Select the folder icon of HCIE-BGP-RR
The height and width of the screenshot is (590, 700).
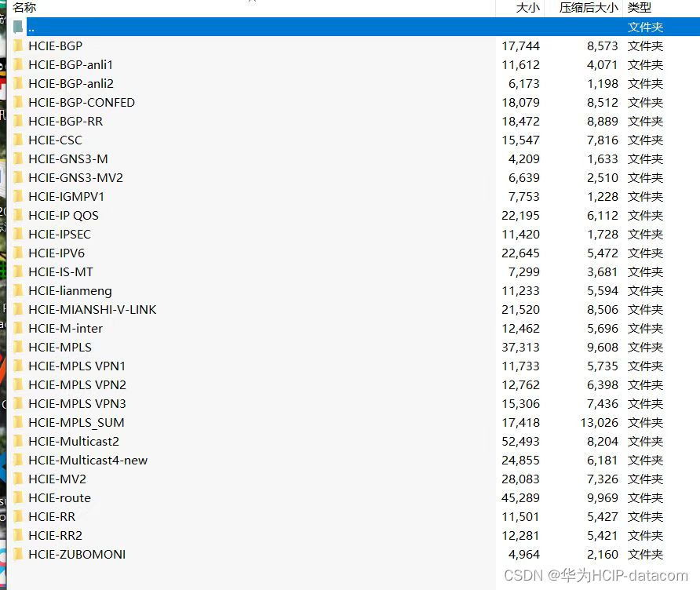coord(18,122)
